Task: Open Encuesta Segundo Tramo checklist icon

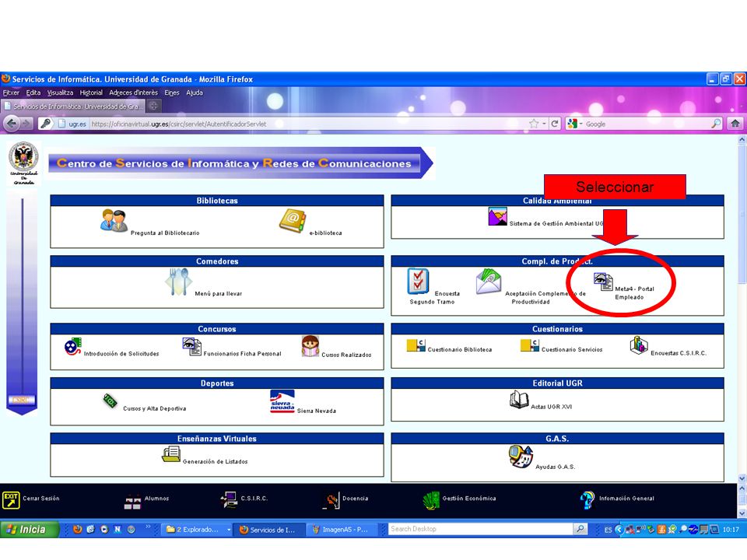Action: tap(418, 281)
